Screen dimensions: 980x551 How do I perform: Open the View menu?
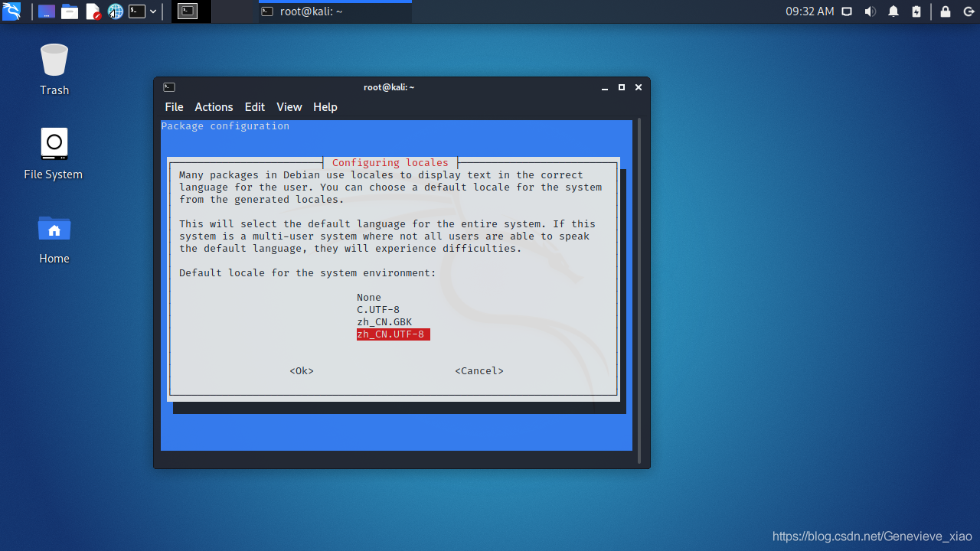(289, 107)
